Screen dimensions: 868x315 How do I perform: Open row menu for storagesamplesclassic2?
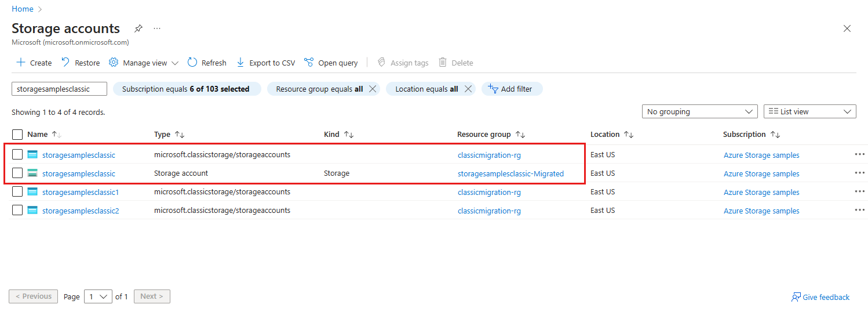[x=859, y=210]
